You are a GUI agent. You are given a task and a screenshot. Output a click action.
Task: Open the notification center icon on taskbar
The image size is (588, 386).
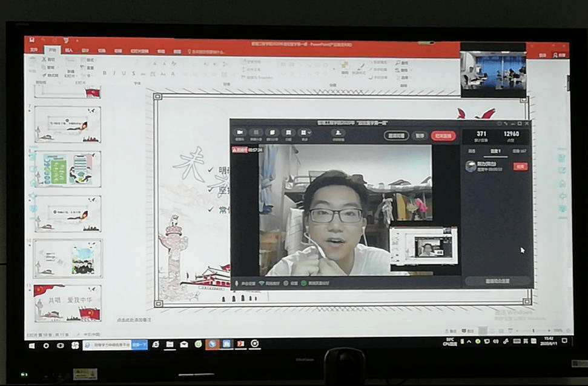pyautogui.click(x=564, y=341)
